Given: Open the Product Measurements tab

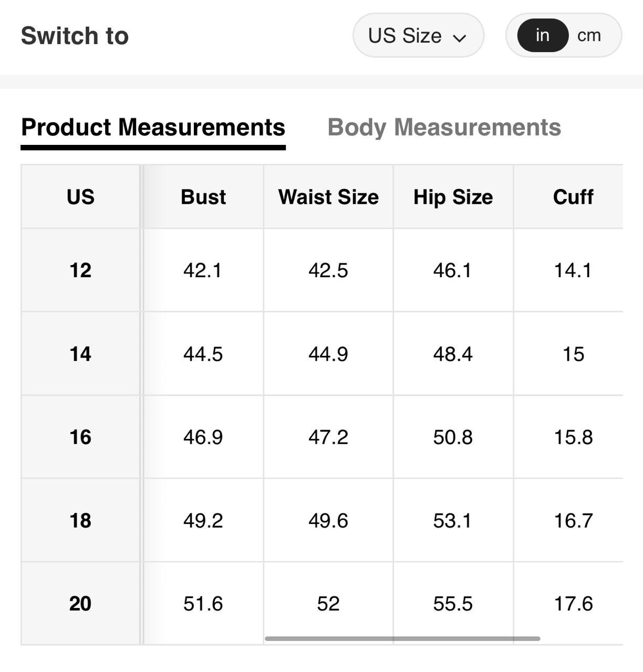Looking at the screenshot, I should click(153, 128).
